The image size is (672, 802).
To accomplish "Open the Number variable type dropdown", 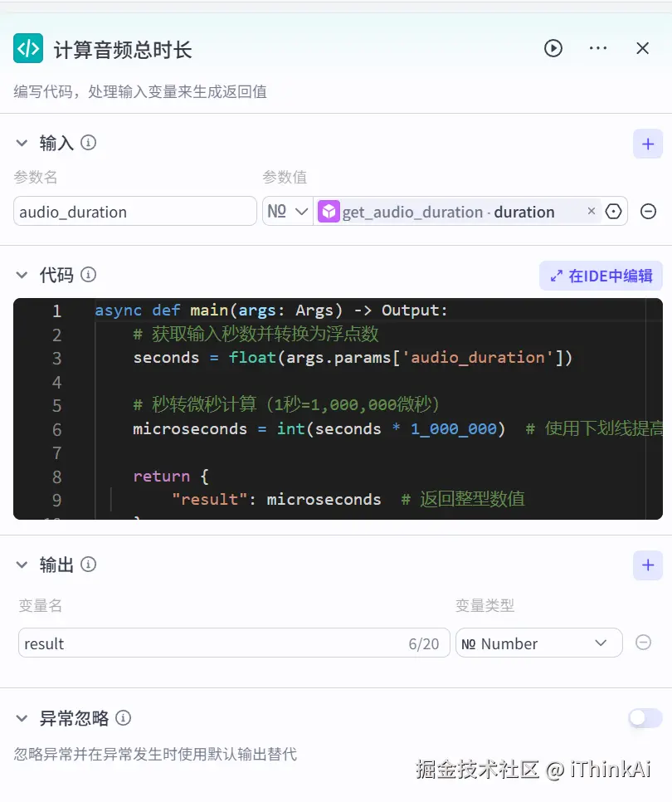I will coord(538,642).
